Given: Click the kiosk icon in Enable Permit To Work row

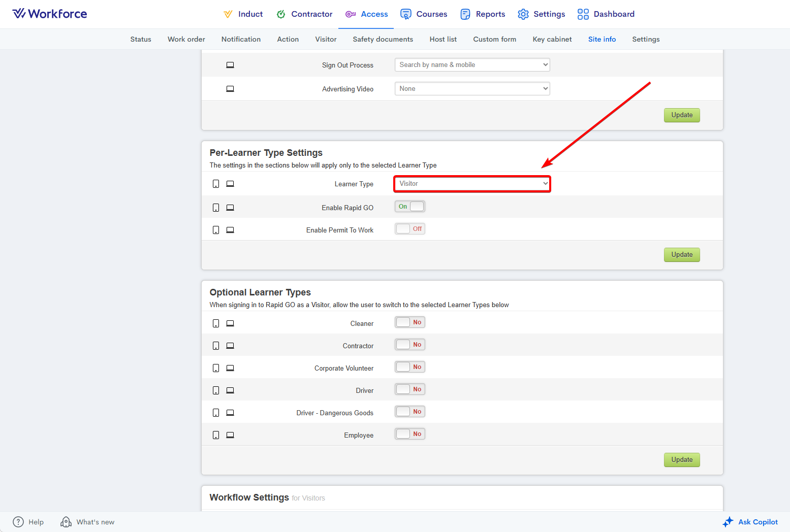Looking at the screenshot, I should click(230, 230).
